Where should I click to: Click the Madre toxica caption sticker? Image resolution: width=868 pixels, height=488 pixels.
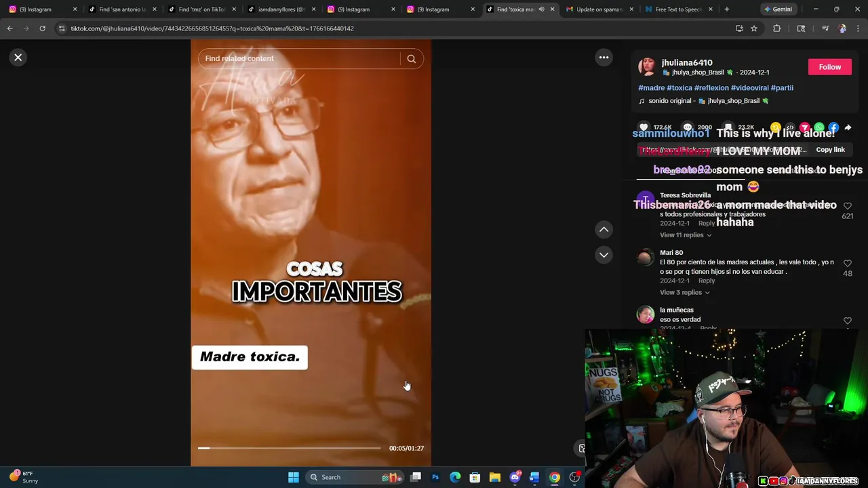click(250, 357)
